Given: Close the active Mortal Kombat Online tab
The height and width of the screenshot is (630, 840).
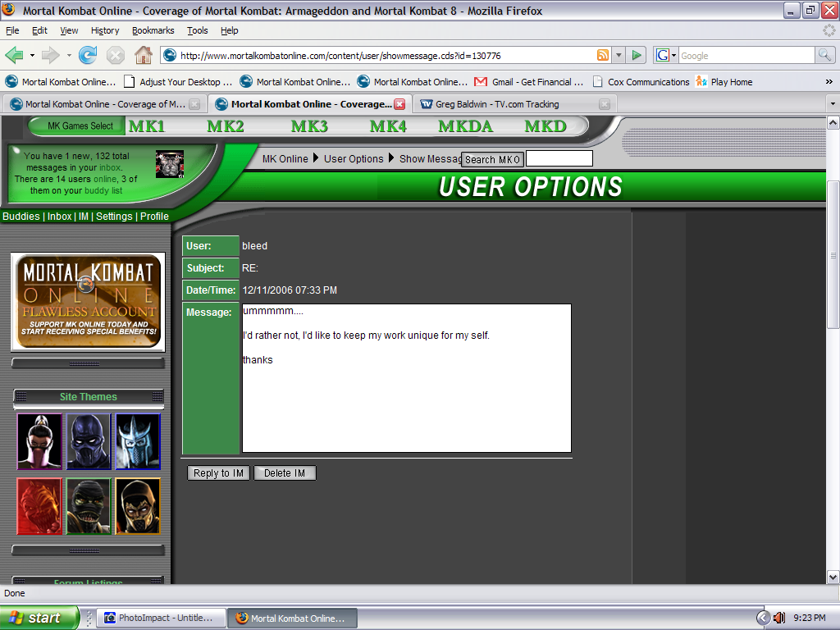Looking at the screenshot, I should [399, 104].
